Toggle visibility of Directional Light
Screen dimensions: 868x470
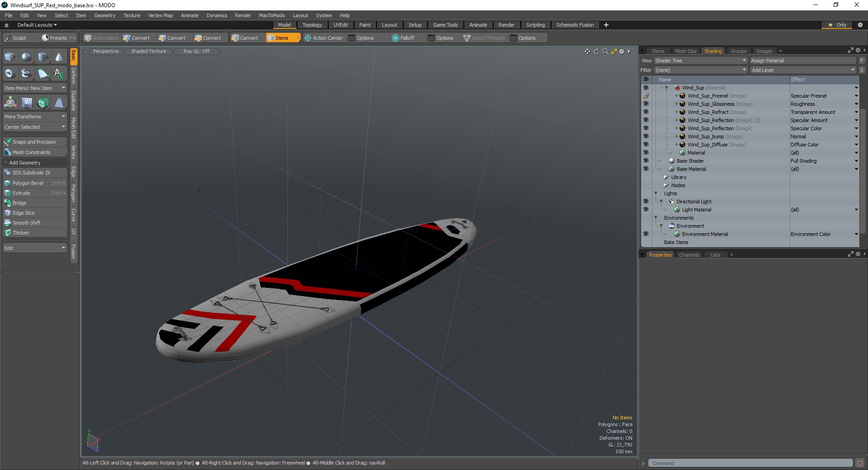646,202
